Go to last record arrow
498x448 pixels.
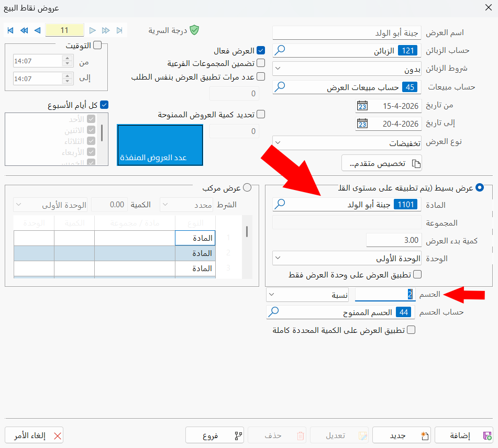pos(119,30)
